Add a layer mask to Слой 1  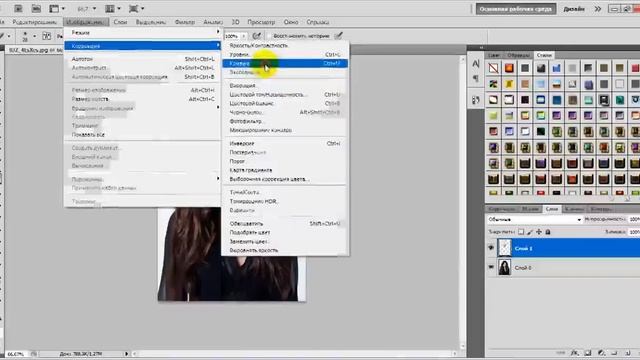pos(588,353)
